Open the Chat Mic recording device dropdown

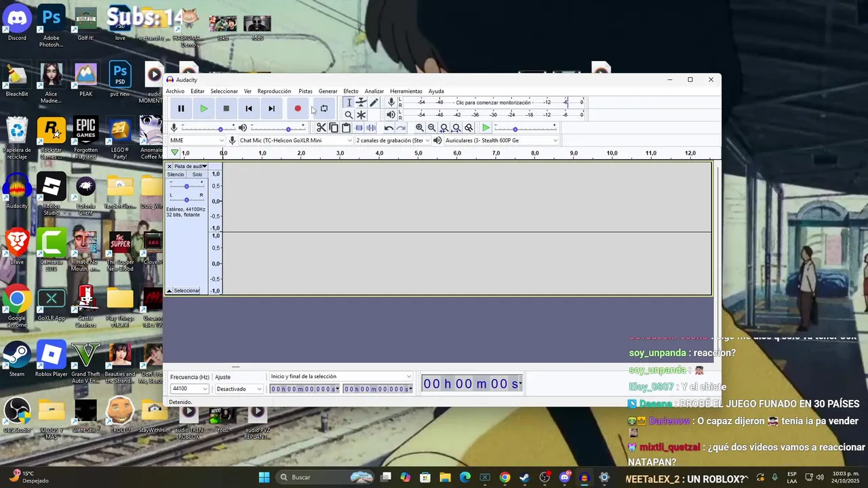296,140
